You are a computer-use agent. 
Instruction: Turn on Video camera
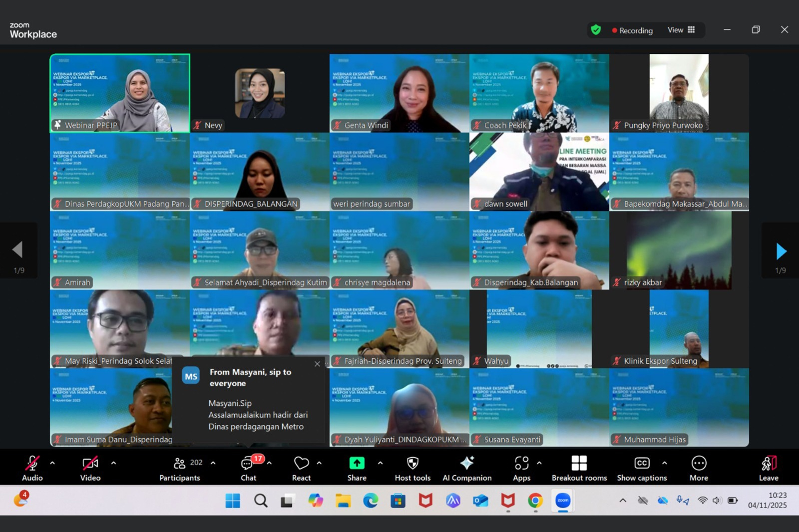[x=90, y=469]
